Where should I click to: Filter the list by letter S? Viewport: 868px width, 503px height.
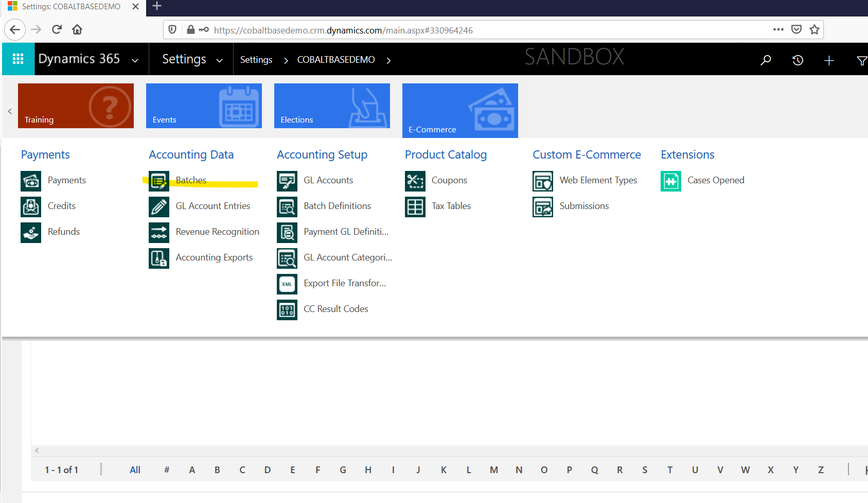(645, 470)
